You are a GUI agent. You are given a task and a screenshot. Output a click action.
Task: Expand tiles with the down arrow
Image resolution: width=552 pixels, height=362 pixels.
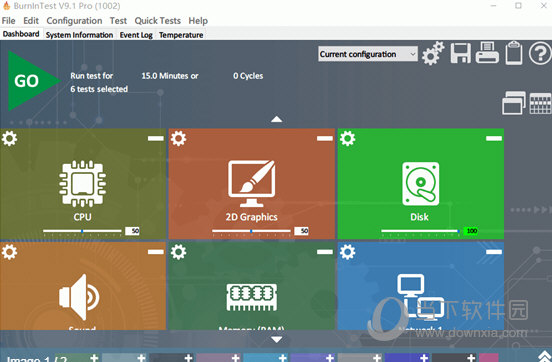click(276, 339)
